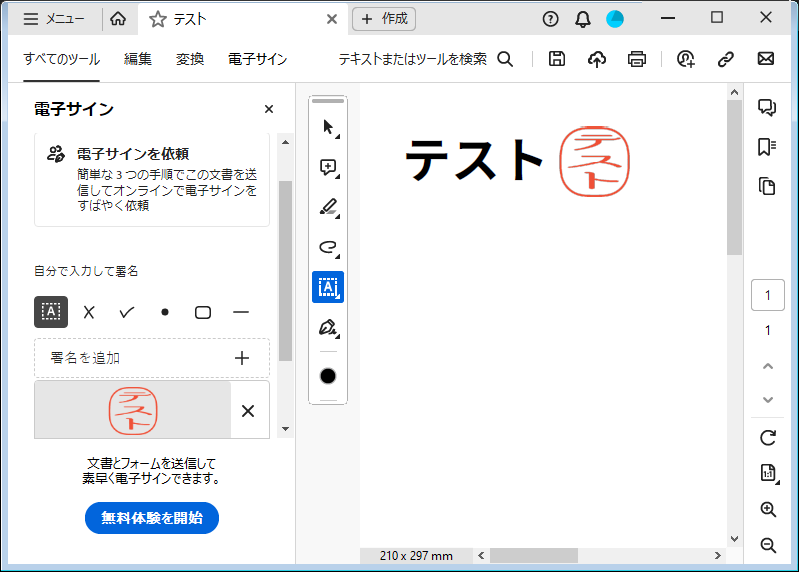799x572 pixels.
Task: Select the cross mark fill tool
Action: (x=89, y=312)
